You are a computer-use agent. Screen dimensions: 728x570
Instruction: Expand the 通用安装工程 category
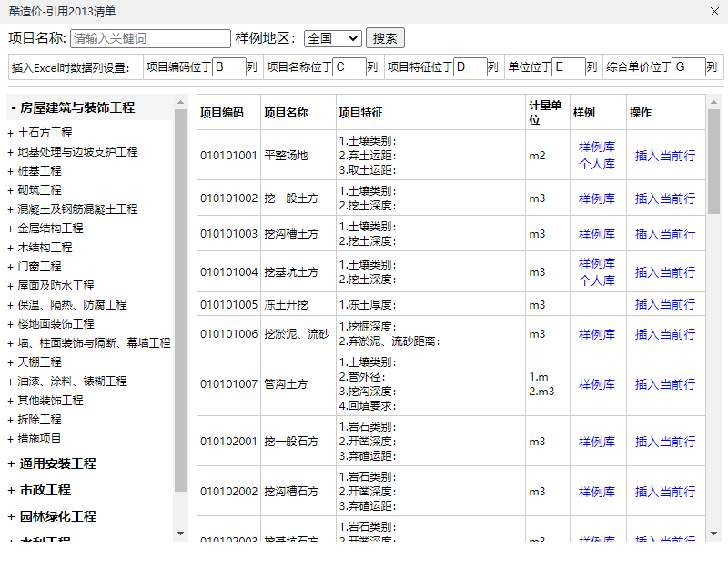[12, 464]
